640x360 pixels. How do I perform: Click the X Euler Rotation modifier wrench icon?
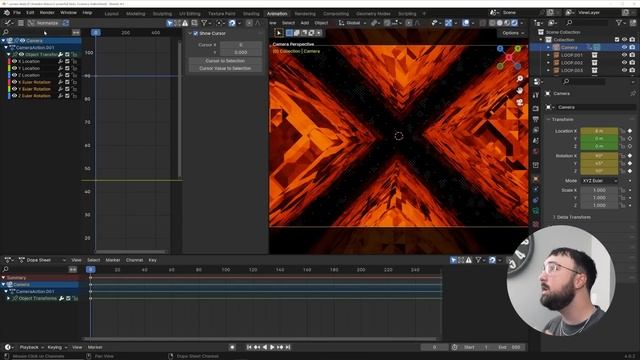pos(60,82)
